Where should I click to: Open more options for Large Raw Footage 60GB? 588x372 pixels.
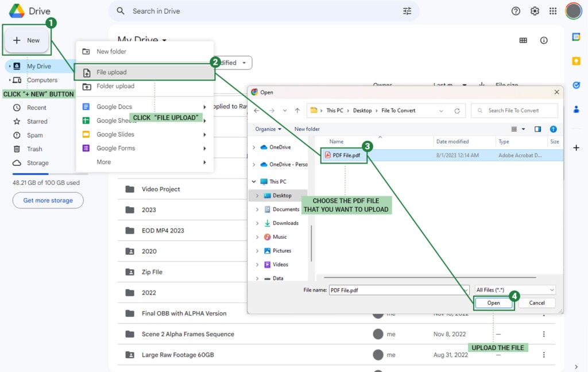click(544, 355)
